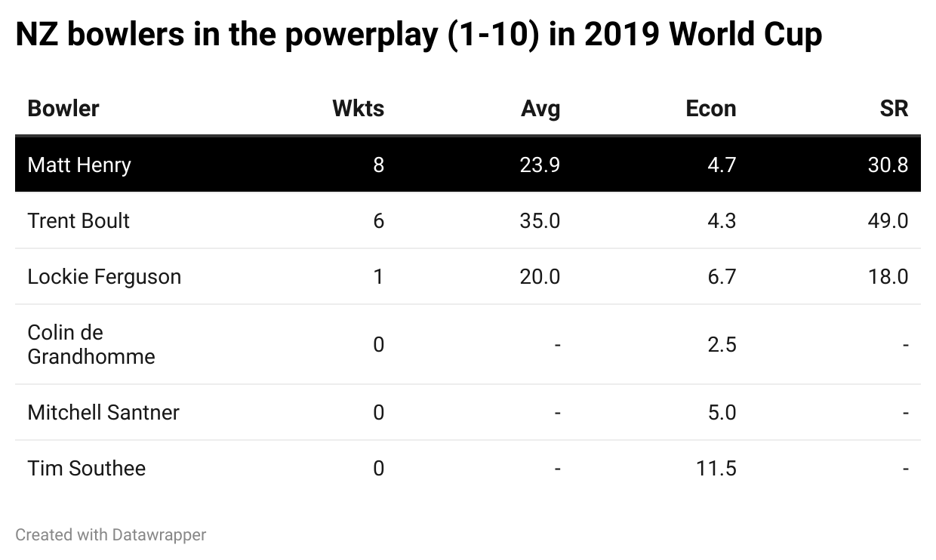Select Colin de Grandhomme's economy 2.5
Image resolution: width=936 pixels, height=560 pixels.
coord(722,344)
